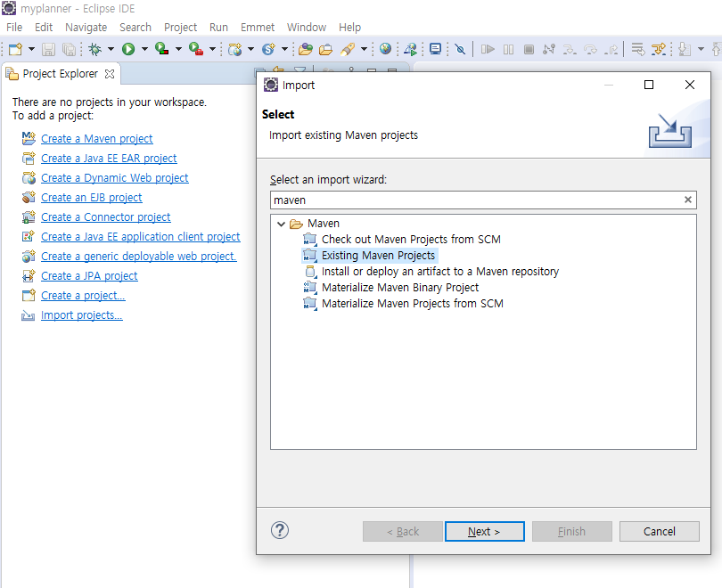Screen dimensions: 722x588
Task: Click the Save toolbar icon
Action: [48, 49]
